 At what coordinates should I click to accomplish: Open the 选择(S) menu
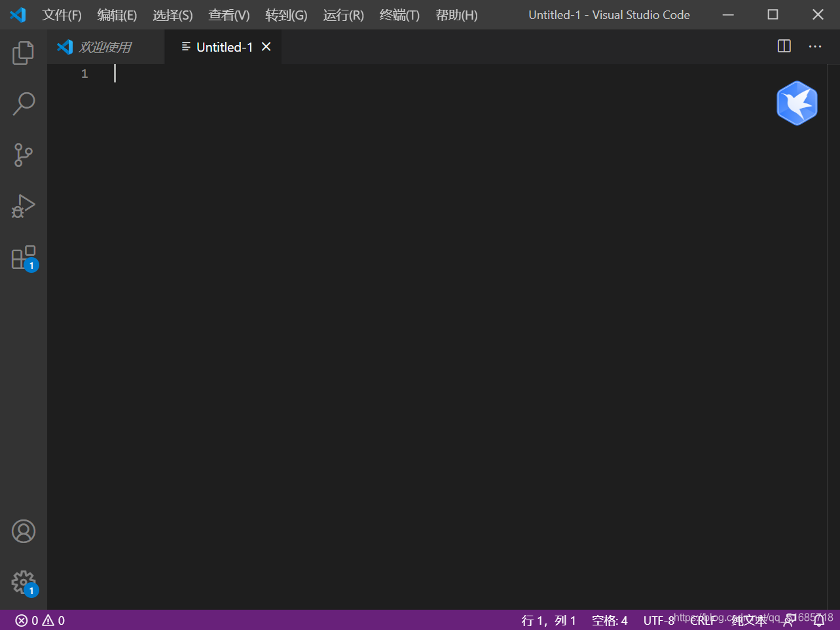(x=173, y=15)
